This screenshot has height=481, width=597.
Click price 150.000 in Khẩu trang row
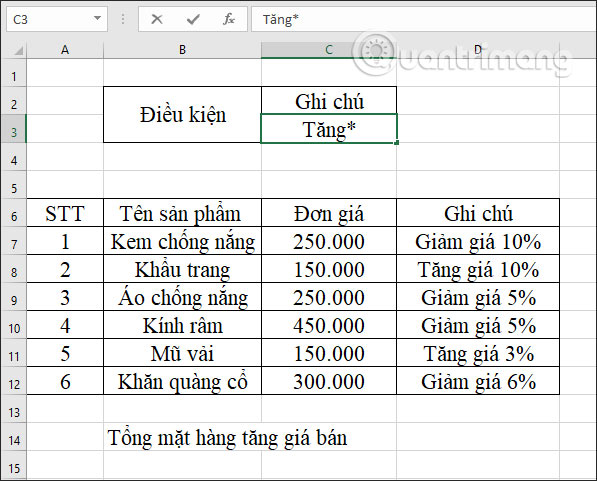pos(329,269)
